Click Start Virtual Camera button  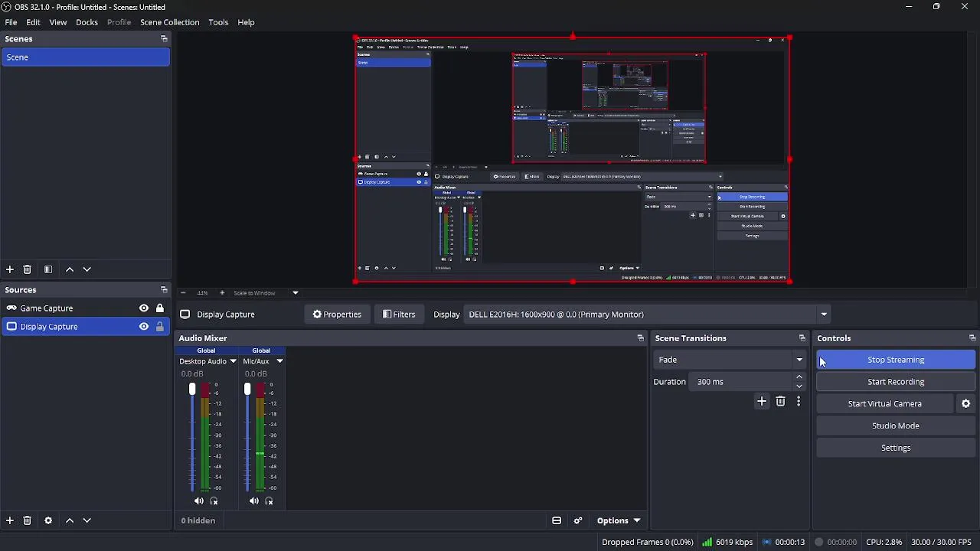coord(885,404)
